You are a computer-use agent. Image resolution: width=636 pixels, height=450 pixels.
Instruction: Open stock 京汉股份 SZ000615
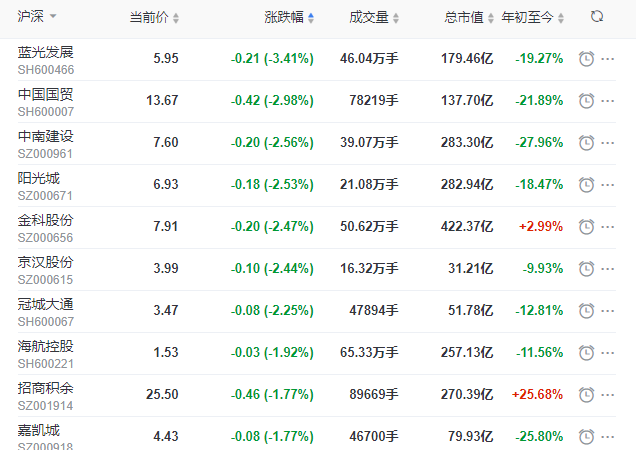45,270
